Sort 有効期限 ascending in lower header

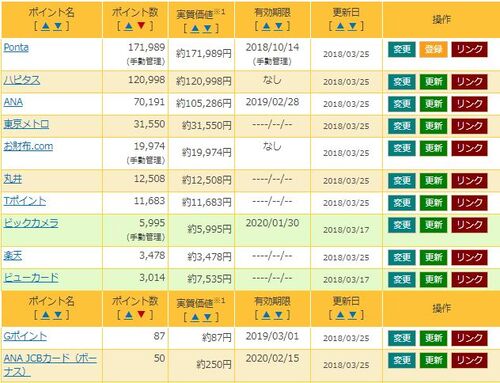266,314
